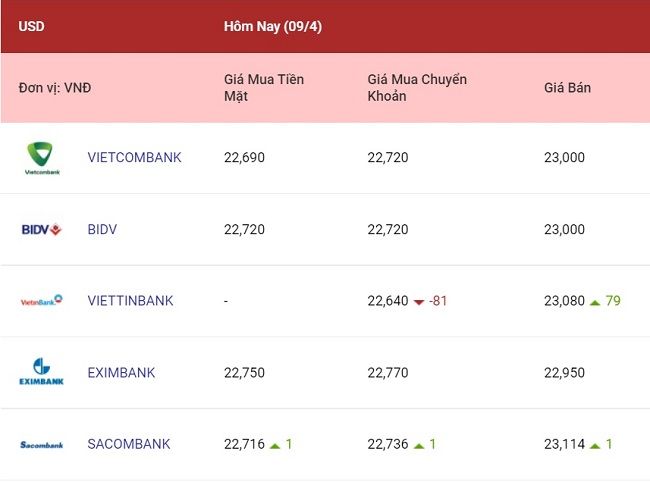Click the Giá Mua Tiền Mặt column header
The width and height of the screenshot is (650, 482).
(x=264, y=87)
